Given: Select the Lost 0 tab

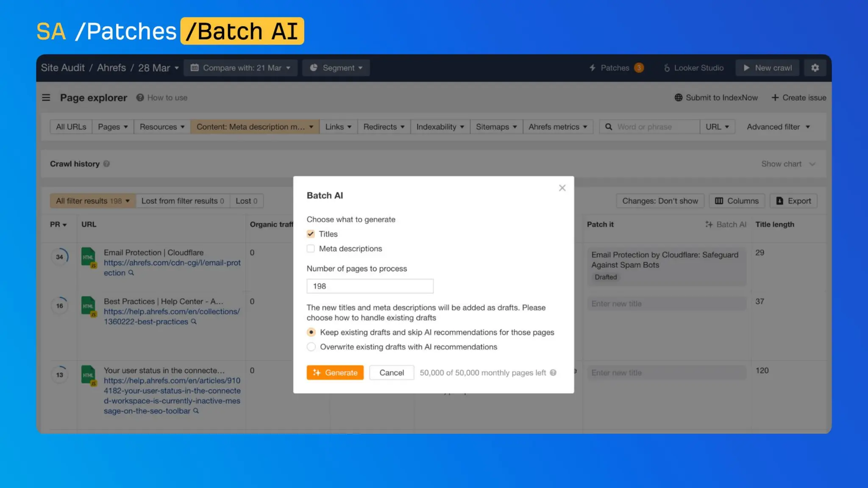Looking at the screenshot, I should click(247, 201).
